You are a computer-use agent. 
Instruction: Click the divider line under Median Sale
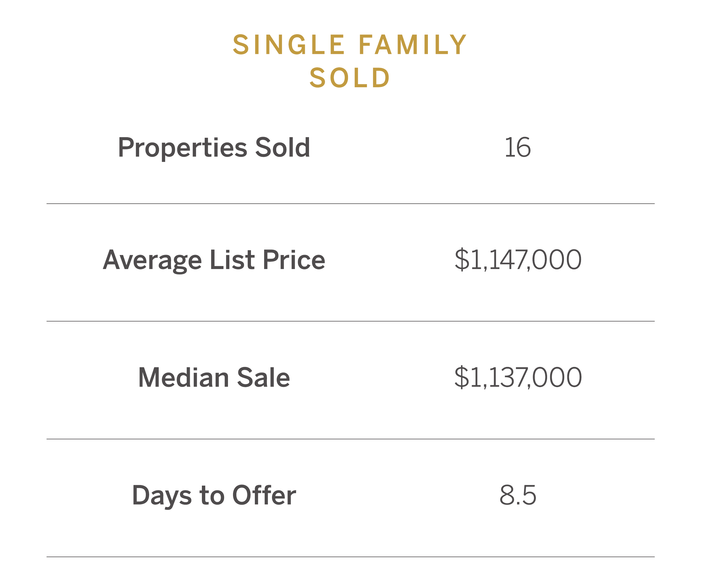pyautogui.click(x=350, y=439)
